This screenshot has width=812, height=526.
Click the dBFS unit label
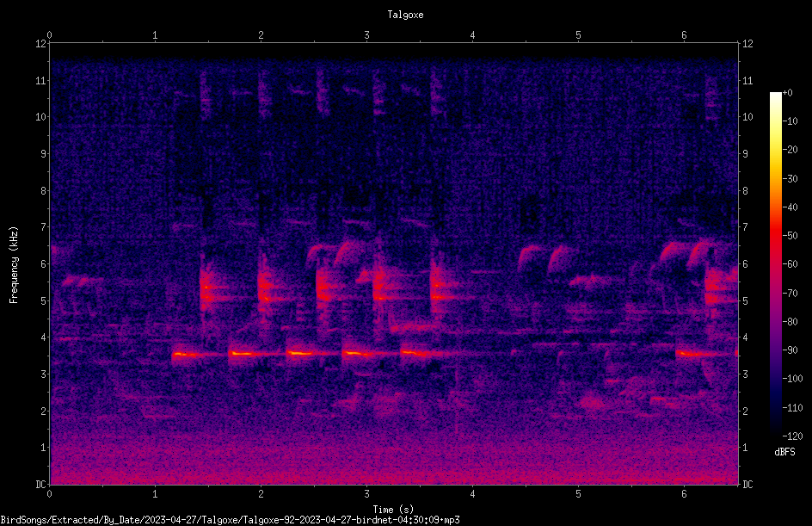click(x=784, y=452)
